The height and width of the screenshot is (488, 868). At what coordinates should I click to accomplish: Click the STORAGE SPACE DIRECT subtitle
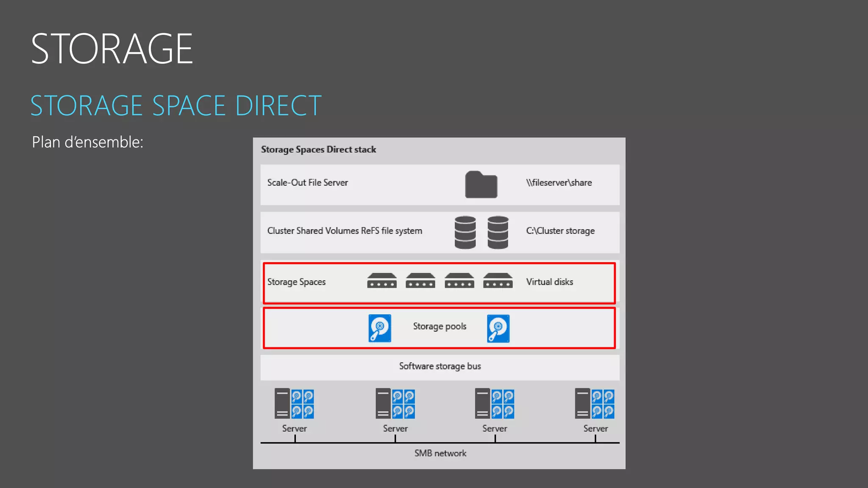[176, 106]
